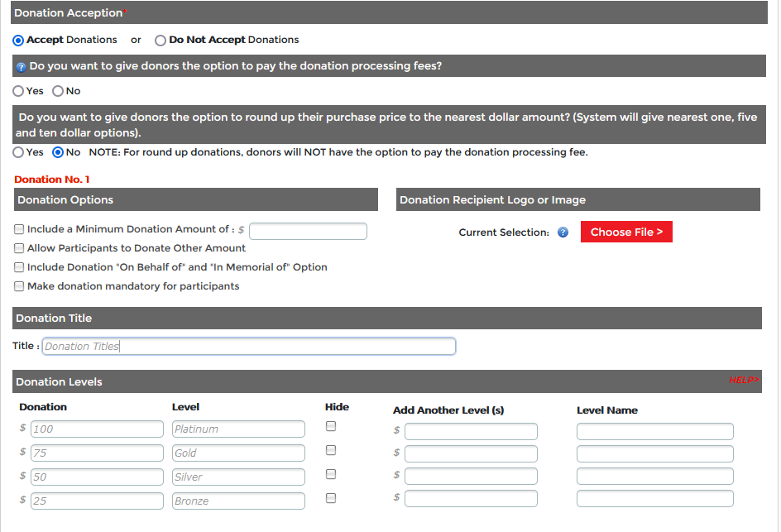Image resolution: width=781 pixels, height=532 pixels.
Task: Select the Accept Donations radio button
Action: point(19,40)
